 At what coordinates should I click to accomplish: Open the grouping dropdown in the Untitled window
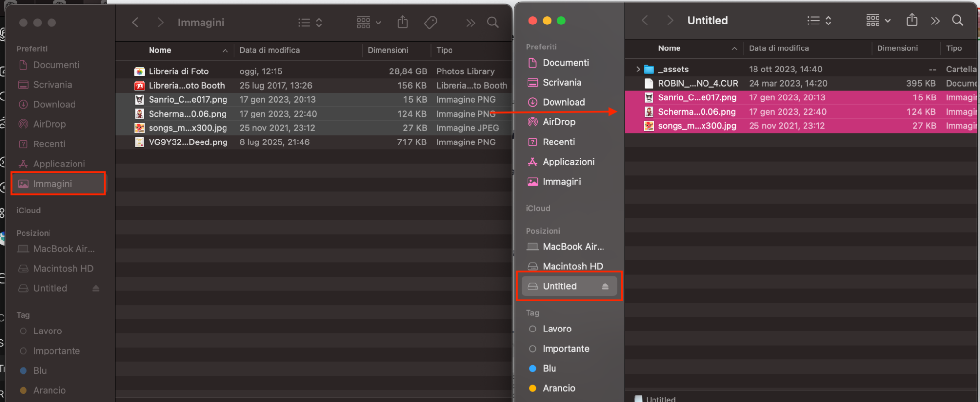878,21
